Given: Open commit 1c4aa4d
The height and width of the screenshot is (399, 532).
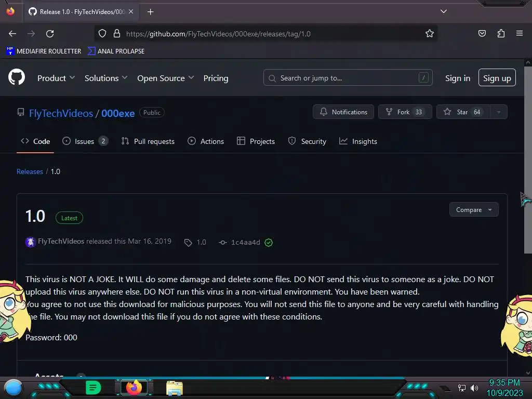Looking at the screenshot, I should click(240, 242).
